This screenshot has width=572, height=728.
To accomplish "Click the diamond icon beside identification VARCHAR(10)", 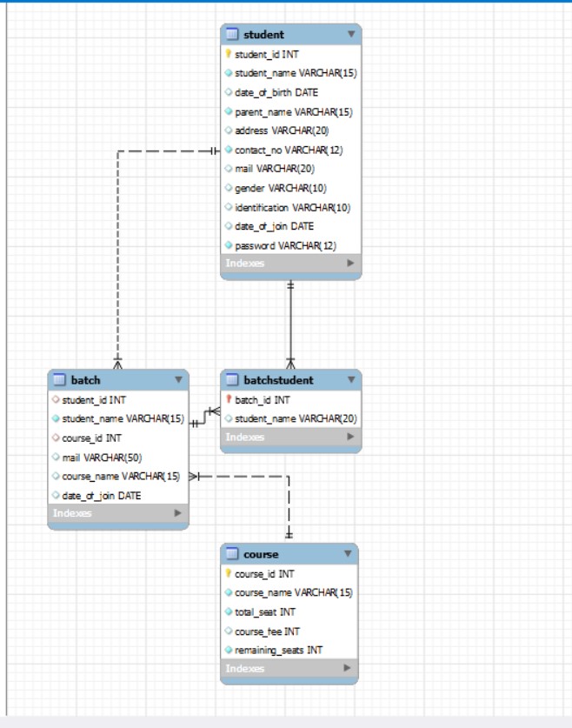I will click(x=229, y=207).
